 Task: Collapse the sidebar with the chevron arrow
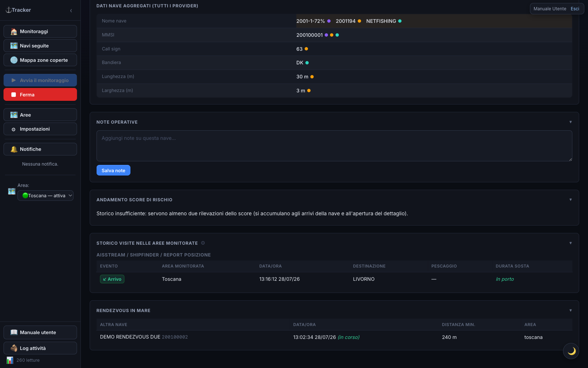71,10
